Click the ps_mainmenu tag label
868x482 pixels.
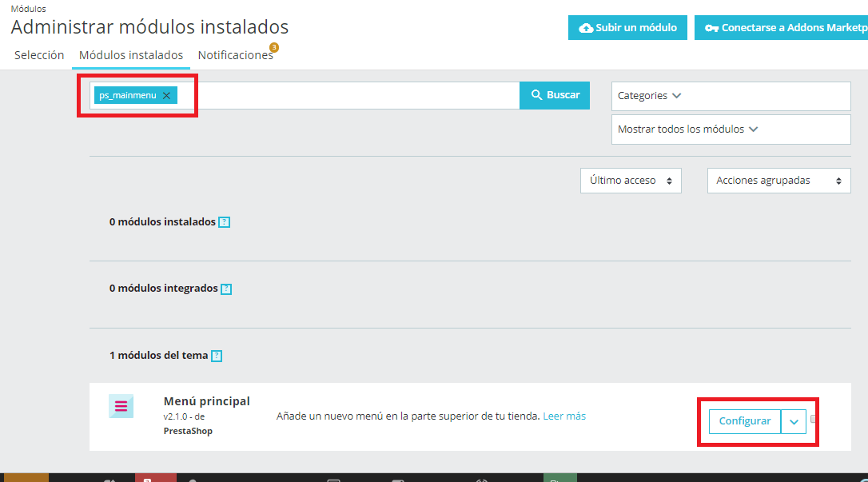[127, 95]
